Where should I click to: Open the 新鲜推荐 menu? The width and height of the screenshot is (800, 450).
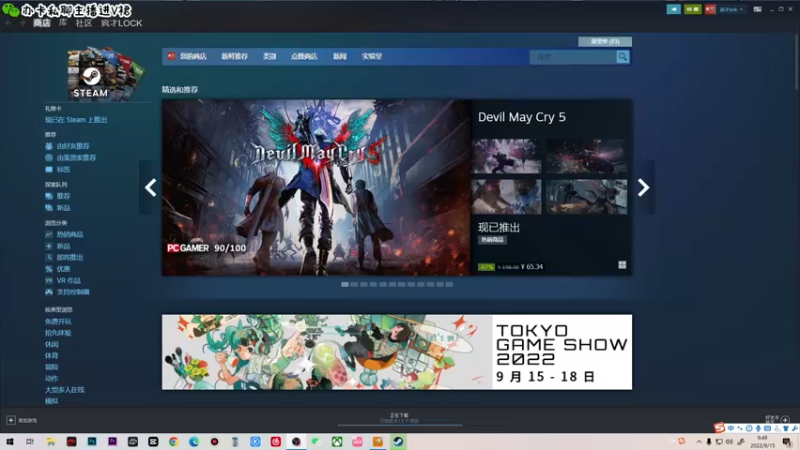[x=234, y=56]
